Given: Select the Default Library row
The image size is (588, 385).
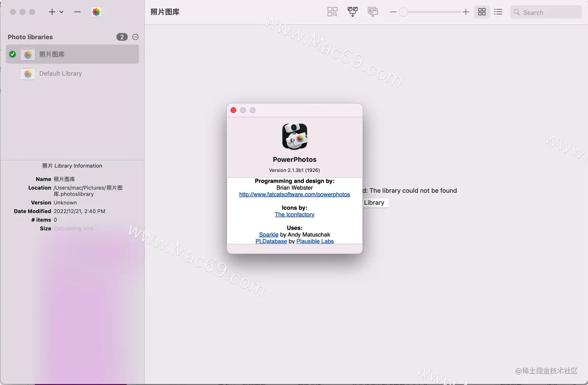Looking at the screenshot, I should 72,73.
